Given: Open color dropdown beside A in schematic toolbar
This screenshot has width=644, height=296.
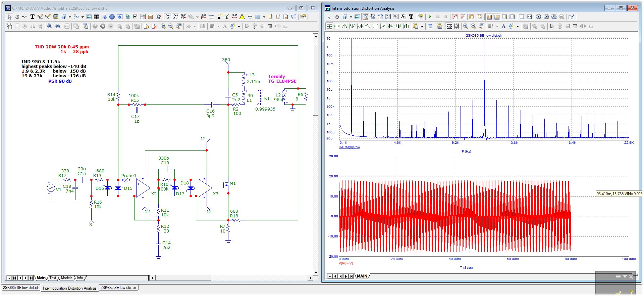Looking at the screenshot, I should click(239, 26).
